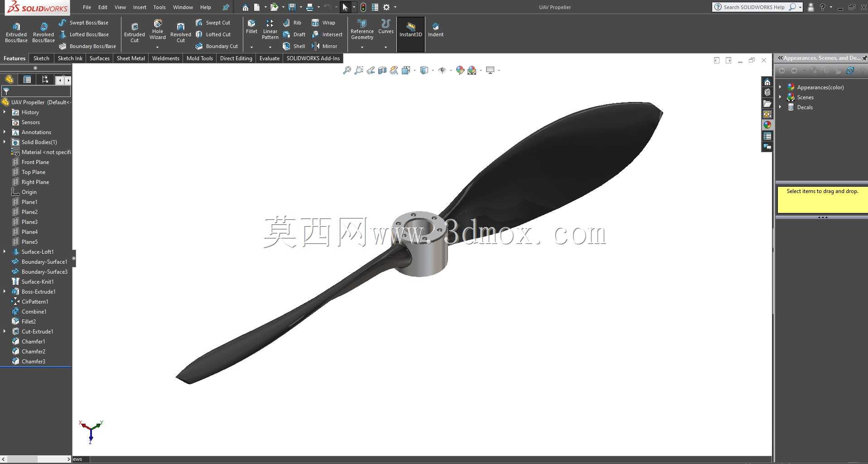This screenshot has height=464, width=868.
Task: Expand Solid Bodies(1) node
Action: pyautogui.click(x=5, y=142)
